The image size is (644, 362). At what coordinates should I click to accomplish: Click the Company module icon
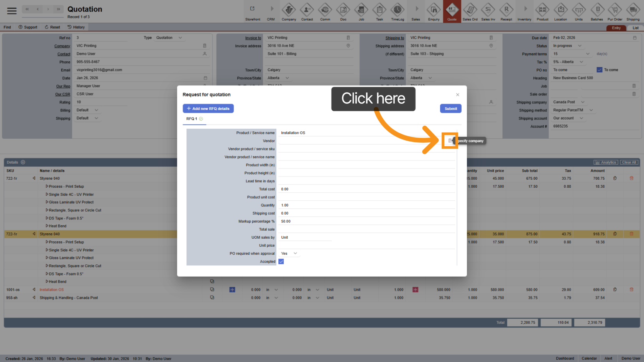pos(289,11)
